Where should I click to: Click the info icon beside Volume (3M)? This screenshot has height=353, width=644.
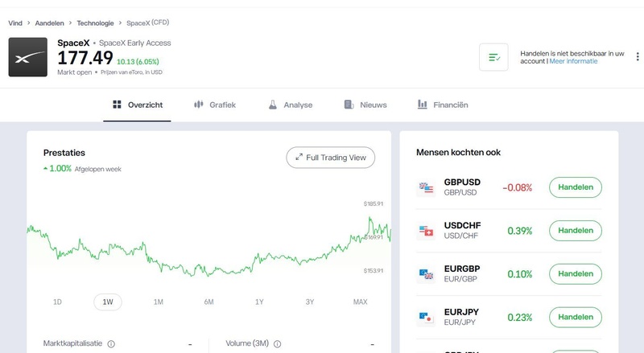coord(277,344)
